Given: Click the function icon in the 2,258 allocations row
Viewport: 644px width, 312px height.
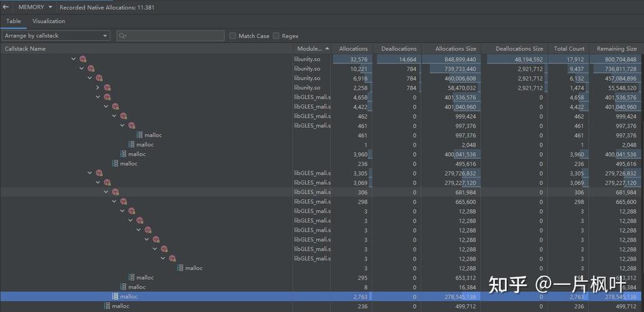Looking at the screenshot, I should click(x=107, y=87).
